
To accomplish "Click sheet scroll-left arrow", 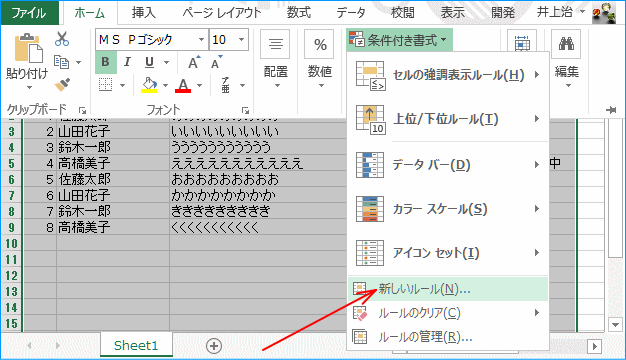I will [x=30, y=346].
